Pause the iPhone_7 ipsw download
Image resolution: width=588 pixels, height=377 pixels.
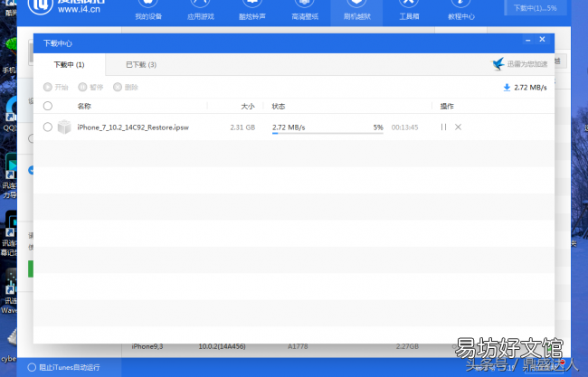pos(443,127)
